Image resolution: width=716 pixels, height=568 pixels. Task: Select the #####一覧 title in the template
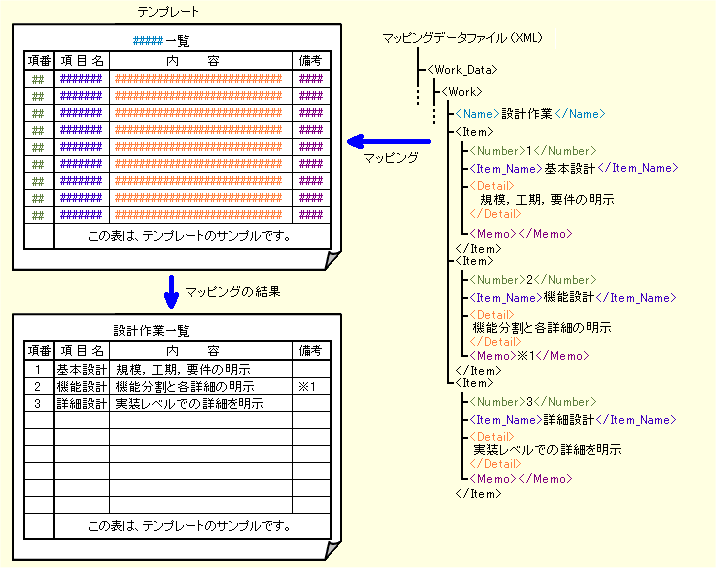click(161, 41)
